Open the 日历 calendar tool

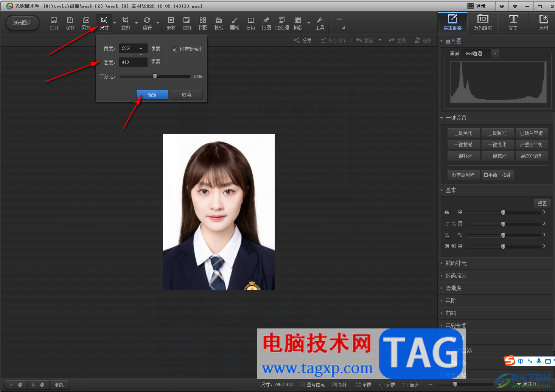tap(250, 23)
